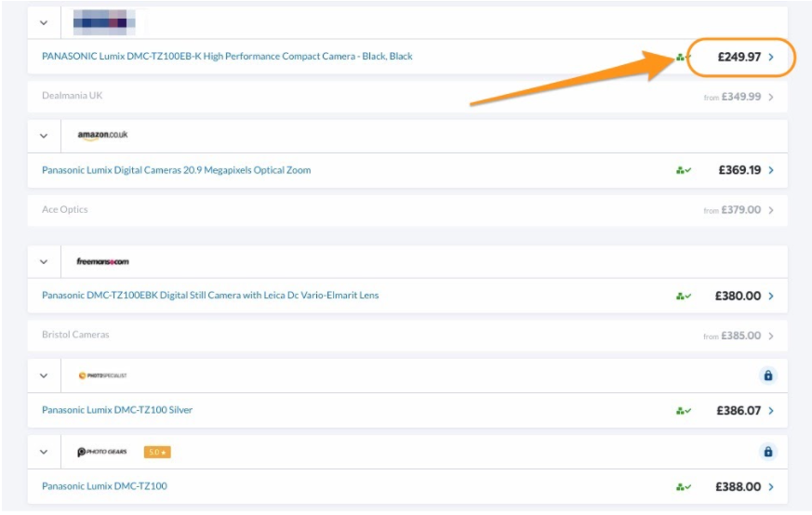Collapse the Photo Gears offer group

[x=44, y=452]
